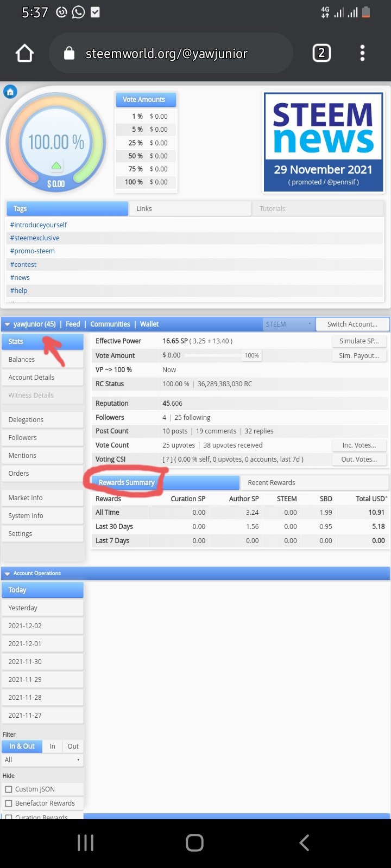Open the browser tab switcher showing 2
The height and width of the screenshot is (868, 391).
point(321,53)
